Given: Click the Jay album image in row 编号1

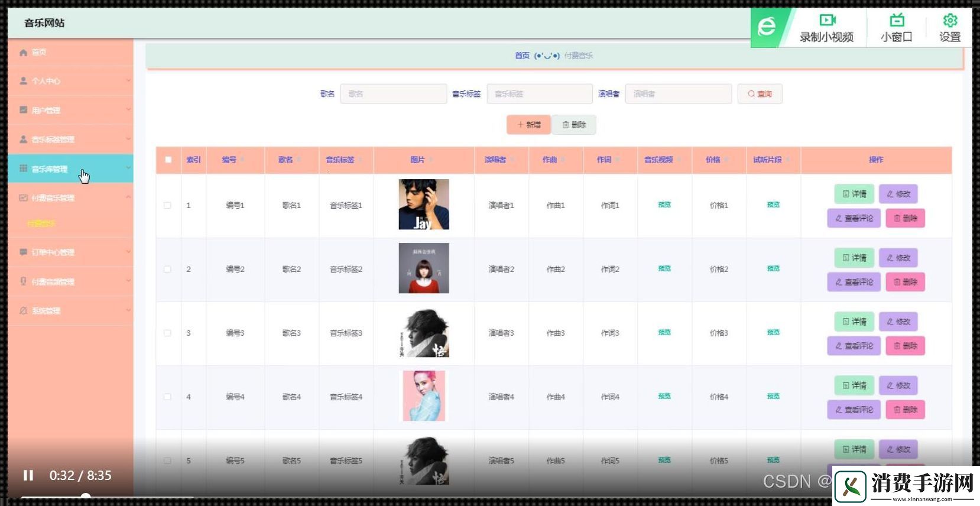Looking at the screenshot, I should click(424, 205).
